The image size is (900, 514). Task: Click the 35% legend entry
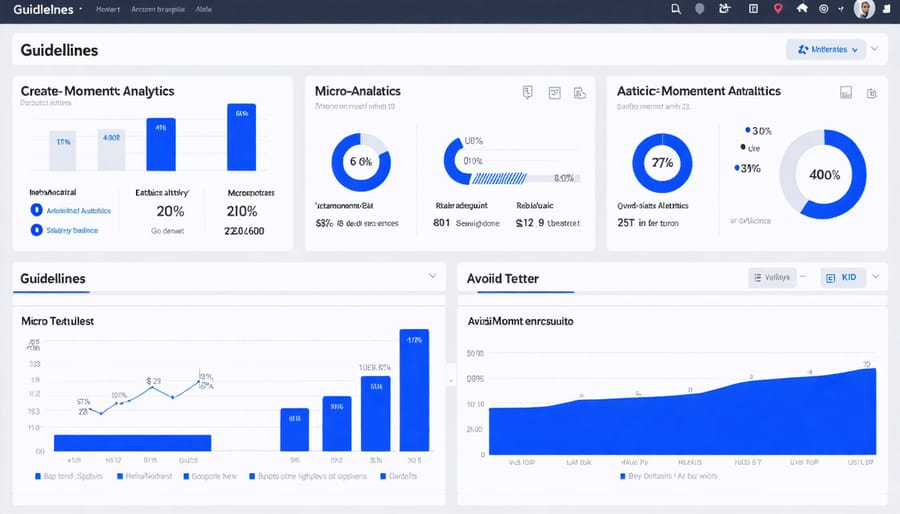[x=747, y=168]
